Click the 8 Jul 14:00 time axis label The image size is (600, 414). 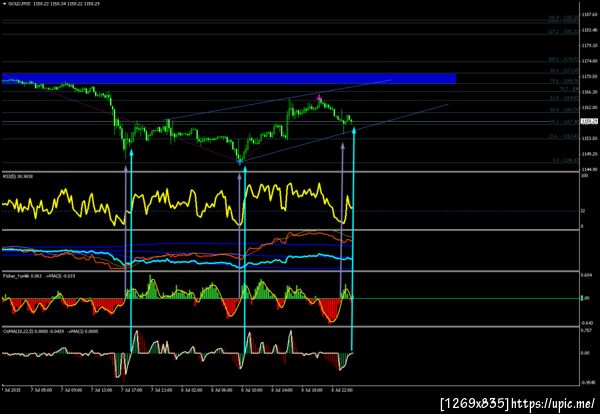(x=282, y=390)
